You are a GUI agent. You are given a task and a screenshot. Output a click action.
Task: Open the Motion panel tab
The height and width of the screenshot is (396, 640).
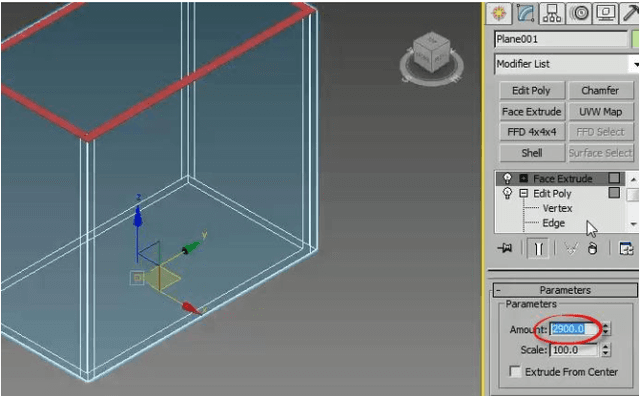click(579, 13)
